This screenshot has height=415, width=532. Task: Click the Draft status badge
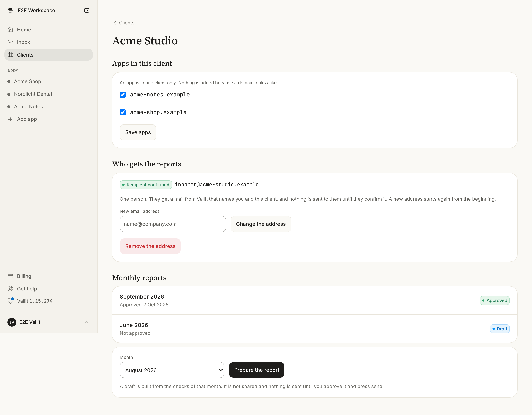point(500,329)
